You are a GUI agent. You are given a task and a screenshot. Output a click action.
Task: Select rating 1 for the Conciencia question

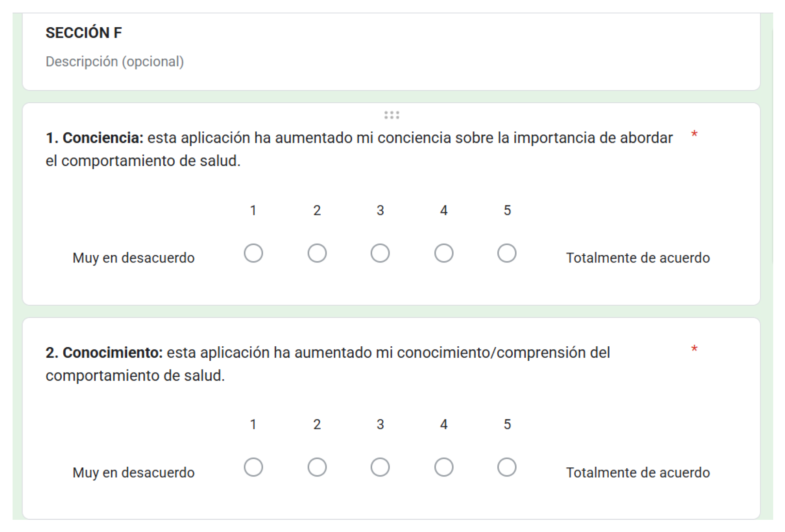(x=253, y=253)
